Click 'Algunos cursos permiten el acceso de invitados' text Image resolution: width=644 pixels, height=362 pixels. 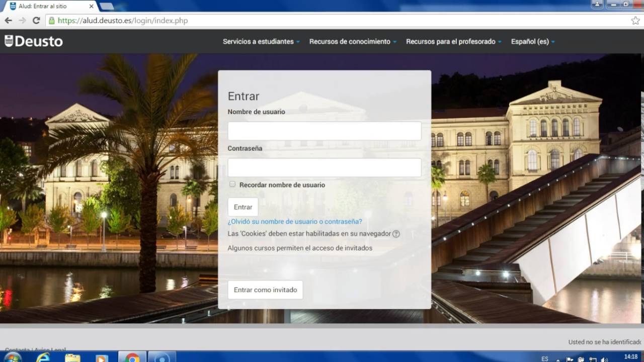point(300,248)
